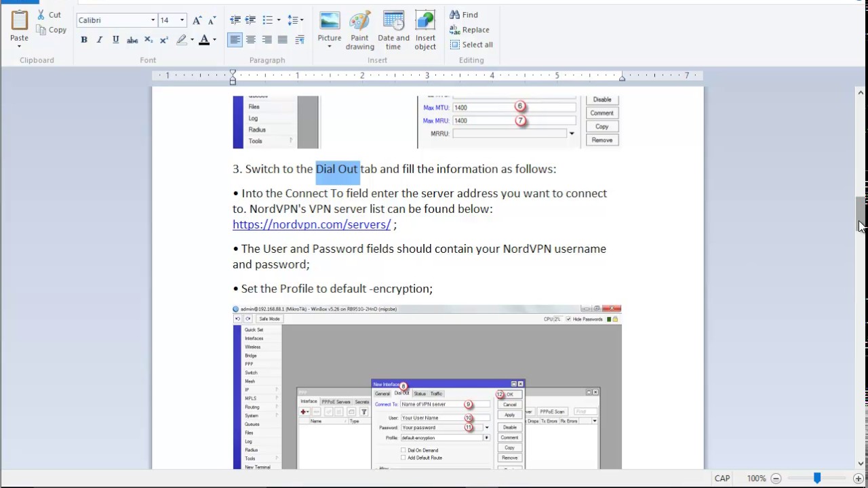Click the zoom slider handle

(817, 479)
